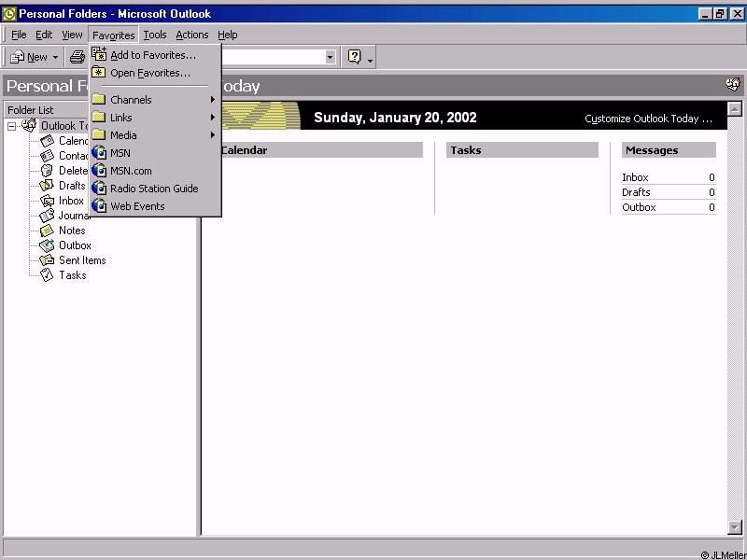Choose Add to Favorites… menu entry

(155, 55)
